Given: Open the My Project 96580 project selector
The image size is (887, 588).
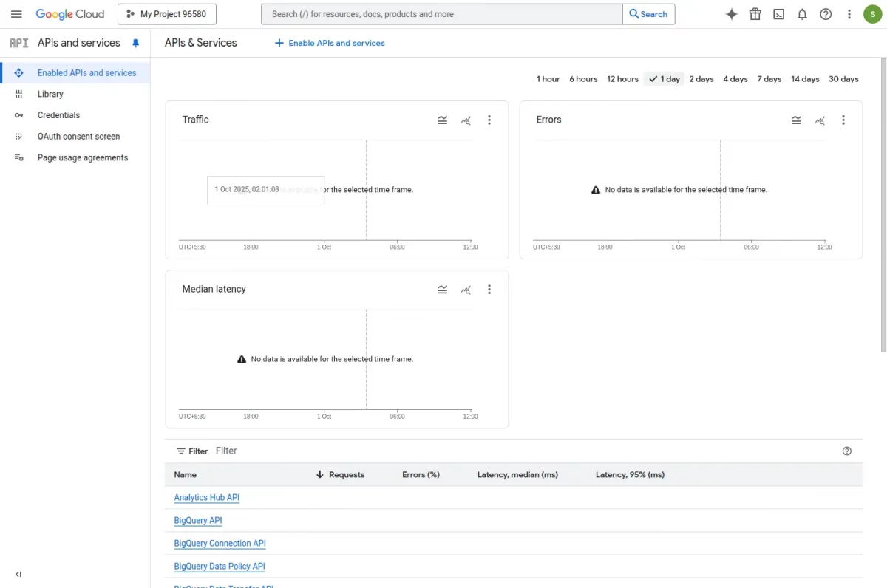Looking at the screenshot, I should [167, 14].
